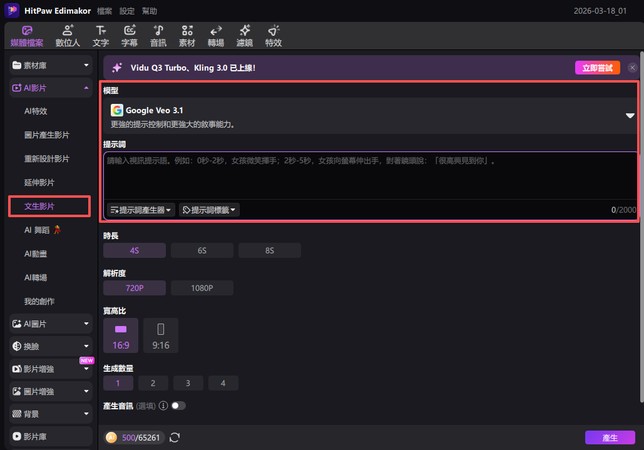The width and height of the screenshot is (644, 450).
Task: Expand the 換臉 face swap section
Action: point(51,347)
